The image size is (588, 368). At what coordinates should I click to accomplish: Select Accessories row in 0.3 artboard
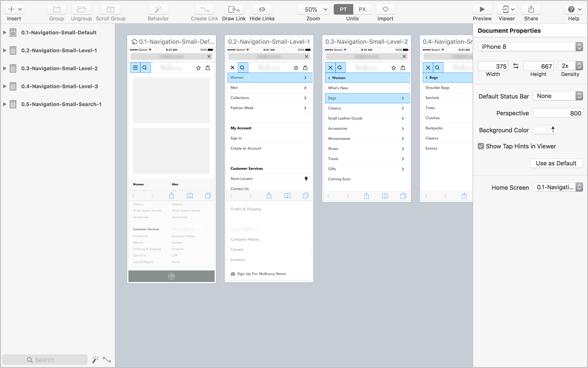coord(367,128)
